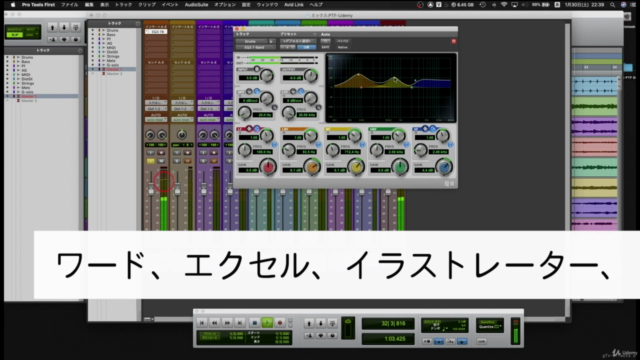Fast forward using the transport window button

coord(227,323)
